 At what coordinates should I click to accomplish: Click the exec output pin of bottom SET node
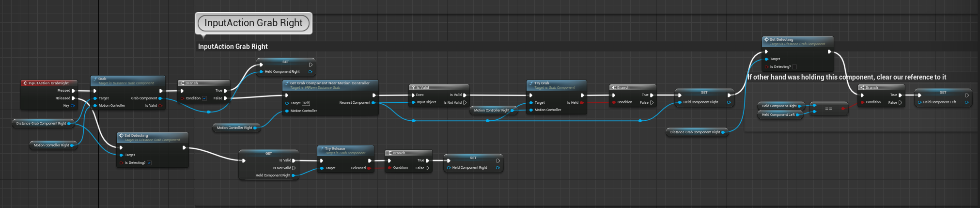(498, 160)
